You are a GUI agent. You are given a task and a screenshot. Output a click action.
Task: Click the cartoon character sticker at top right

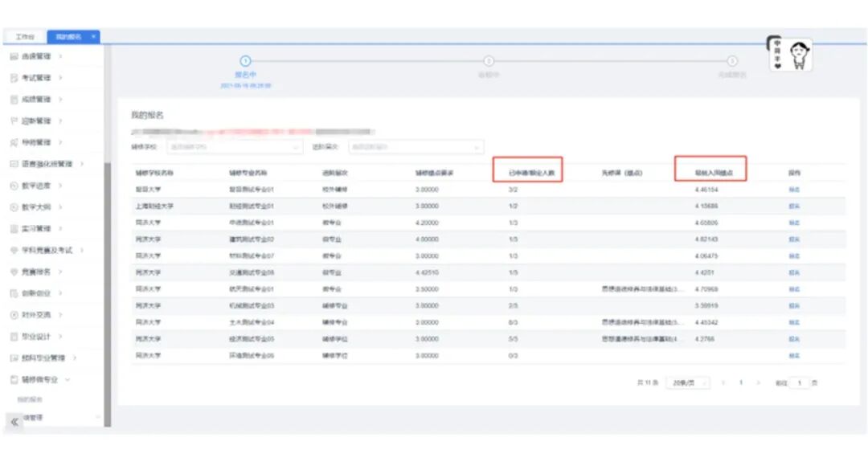click(x=790, y=54)
